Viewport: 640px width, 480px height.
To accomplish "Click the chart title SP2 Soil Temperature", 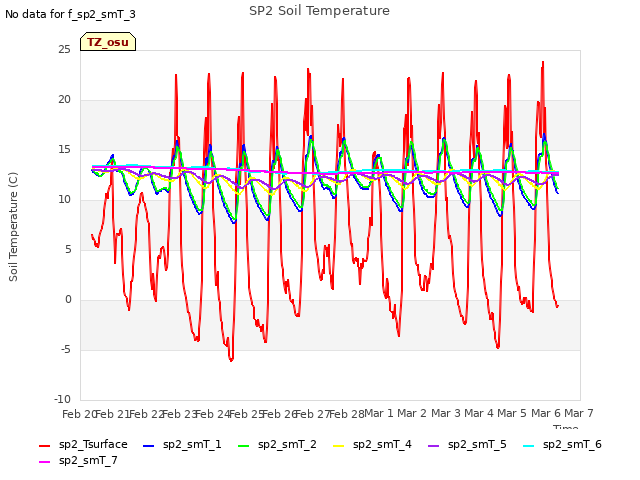I will [319, 11].
